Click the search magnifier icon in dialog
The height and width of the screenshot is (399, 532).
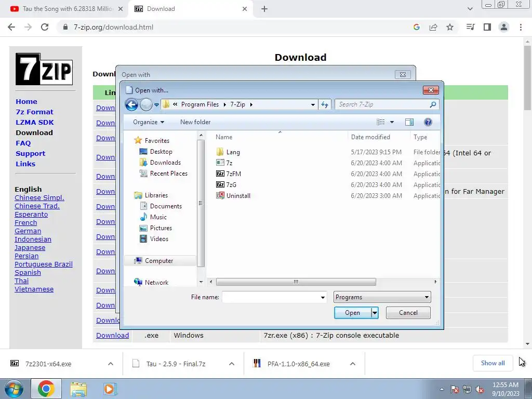click(433, 104)
